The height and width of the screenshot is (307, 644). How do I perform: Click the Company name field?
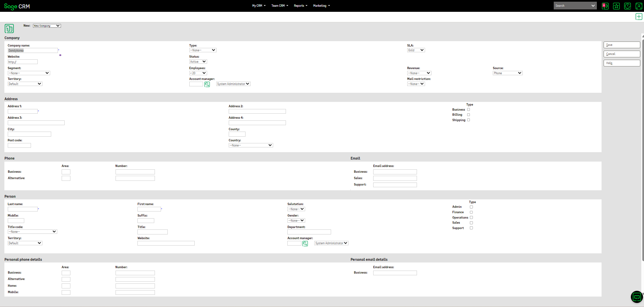coord(33,50)
